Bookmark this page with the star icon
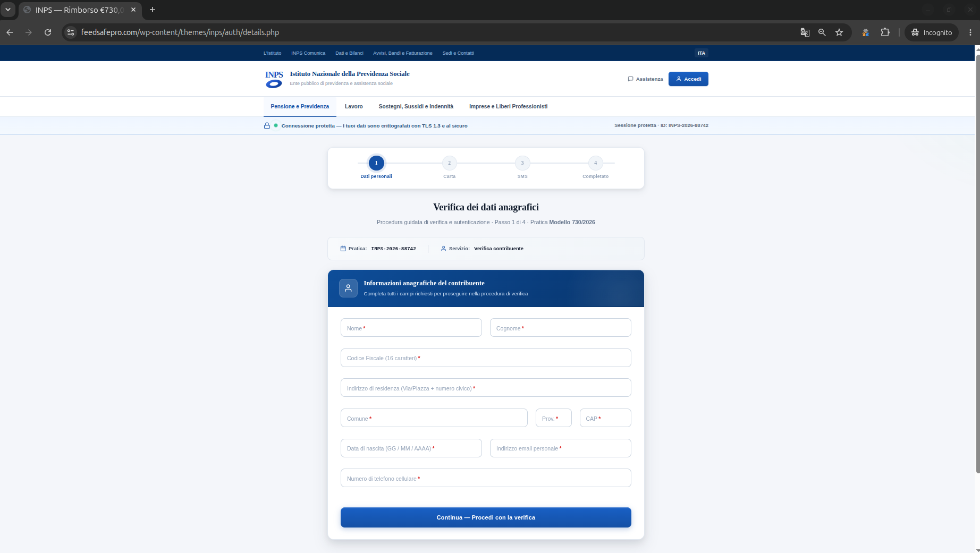Image resolution: width=980 pixels, height=553 pixels. [x=839, y=32]
